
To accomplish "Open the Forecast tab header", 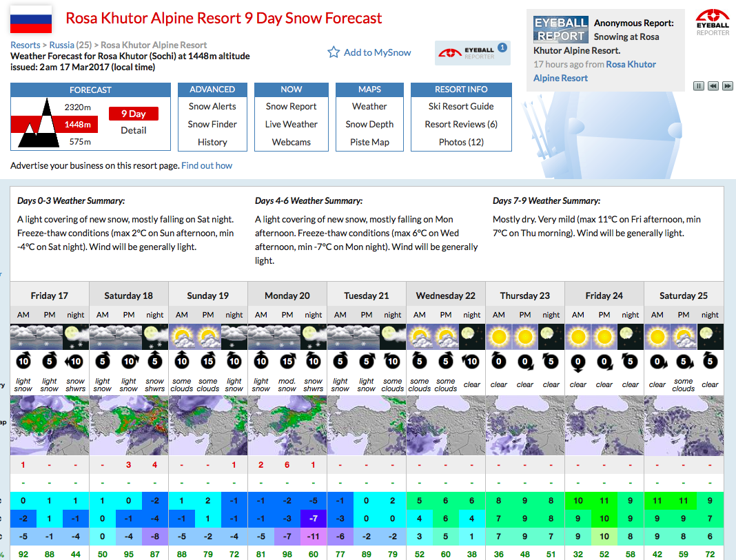I will click(90, 90).
